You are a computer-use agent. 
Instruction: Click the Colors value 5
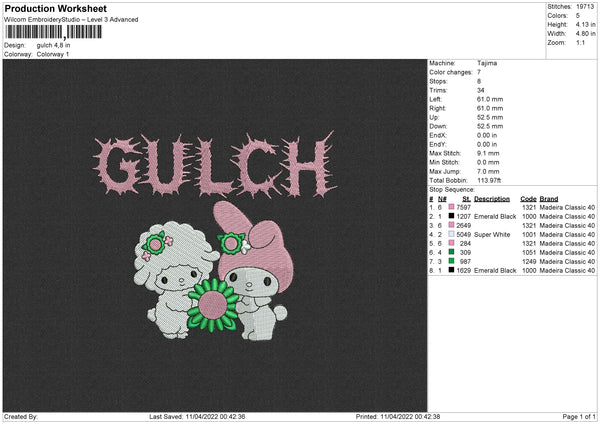point(578,16)
